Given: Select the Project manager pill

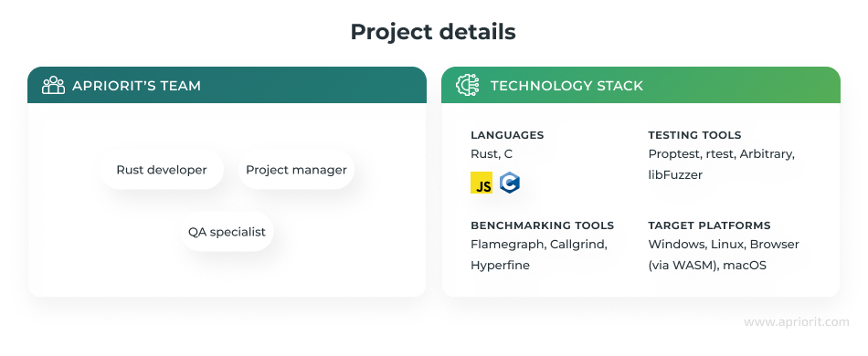Looking at the screenshot, I should (296, 170).
